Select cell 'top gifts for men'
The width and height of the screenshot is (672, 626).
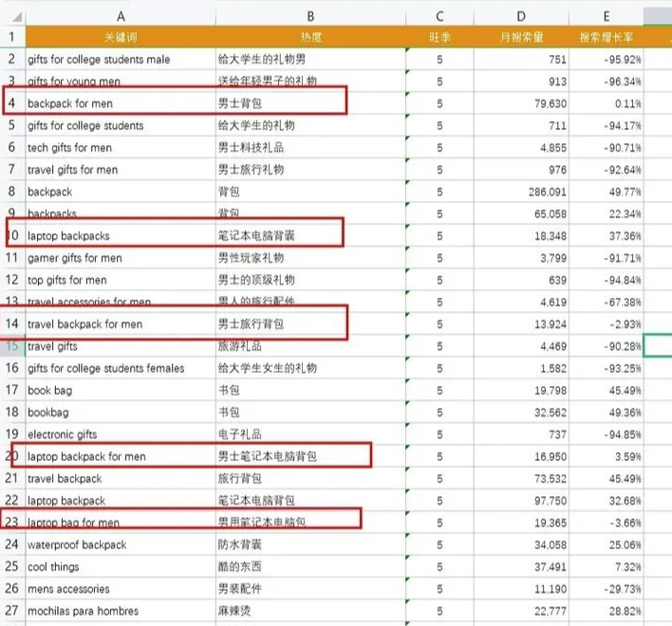(121, 280)
